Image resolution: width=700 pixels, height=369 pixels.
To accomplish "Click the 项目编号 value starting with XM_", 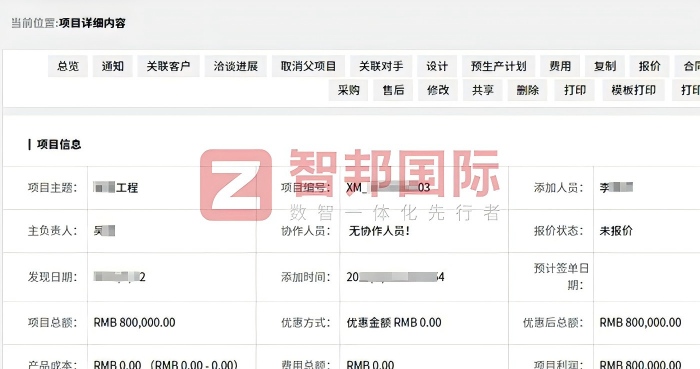I will tap(388, 187).
